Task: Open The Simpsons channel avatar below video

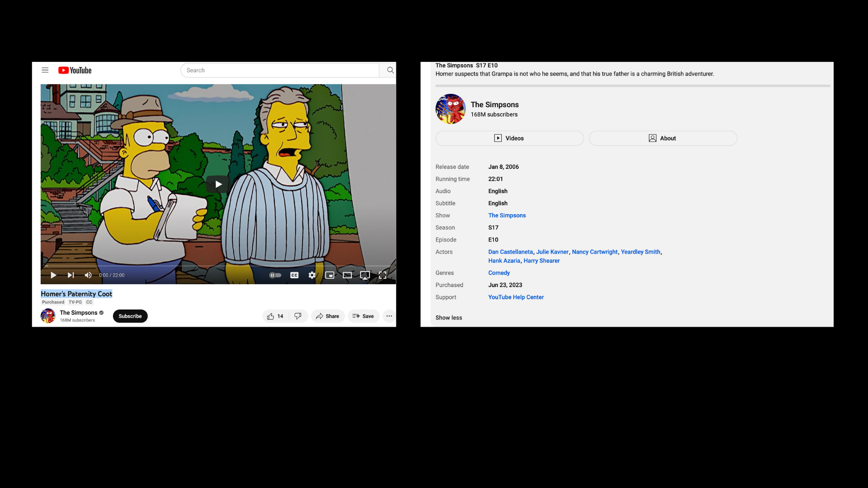Action: click(48, 316)
